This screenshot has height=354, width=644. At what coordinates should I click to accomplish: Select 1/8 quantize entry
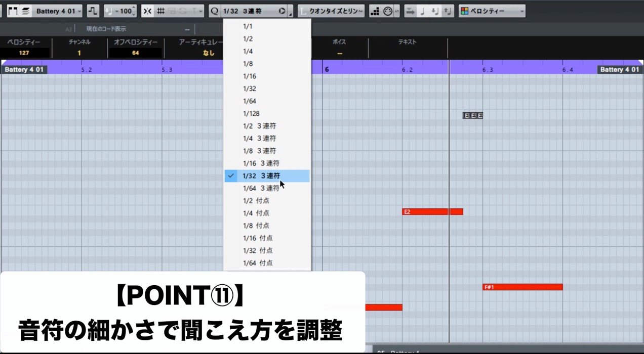[x=267, y=64]
